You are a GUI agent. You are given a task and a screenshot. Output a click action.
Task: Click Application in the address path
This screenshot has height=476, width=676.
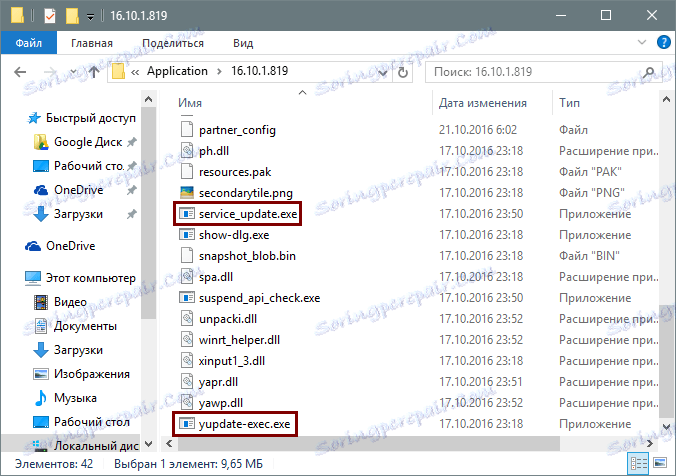click(x=177, y=71)
